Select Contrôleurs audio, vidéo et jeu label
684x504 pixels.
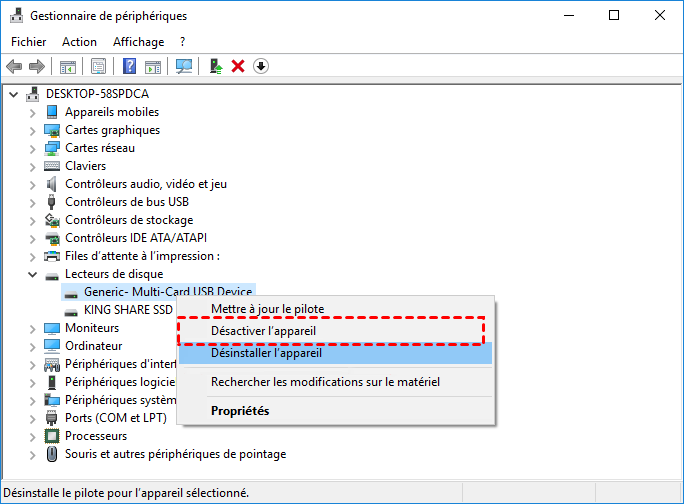click(146, 184)
